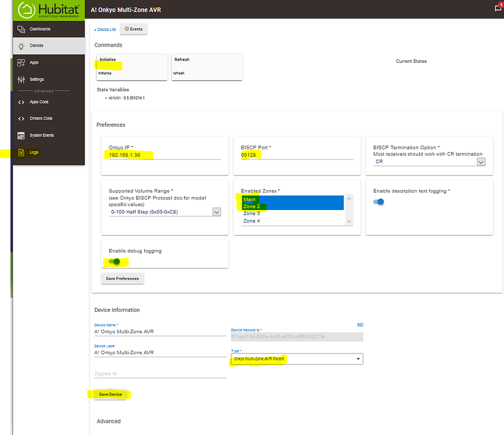The height and width of the screenshot is (435, 504).
Task: Open EISCP Termination Option dropdown
Action: (429, 162)
